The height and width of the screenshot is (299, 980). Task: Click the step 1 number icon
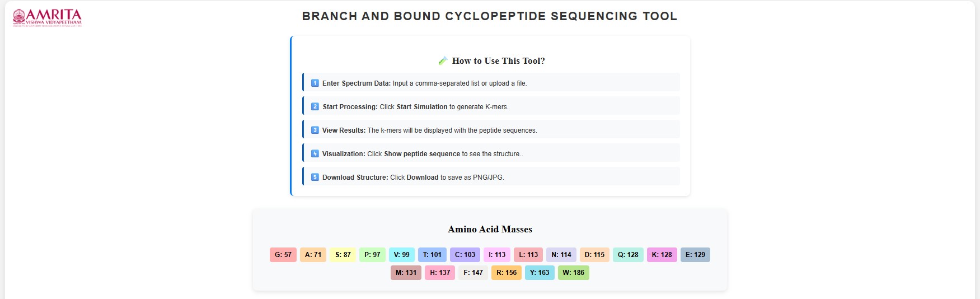[315, 83]
